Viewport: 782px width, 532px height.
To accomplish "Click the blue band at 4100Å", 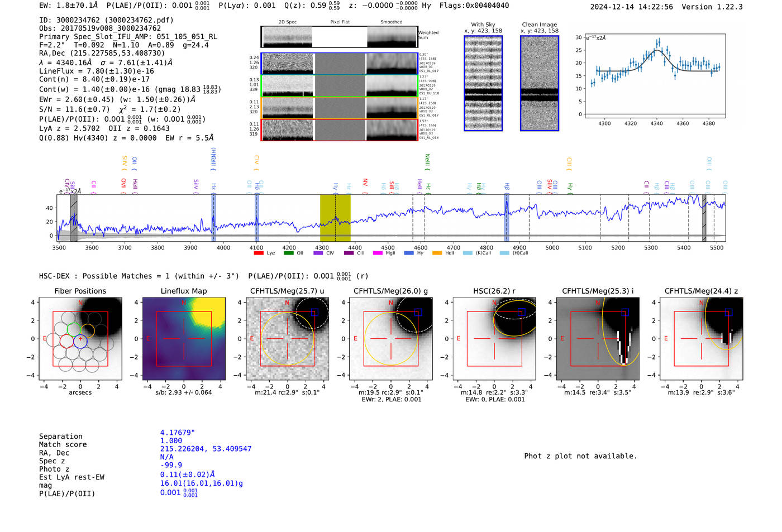I will coord(256,218).
